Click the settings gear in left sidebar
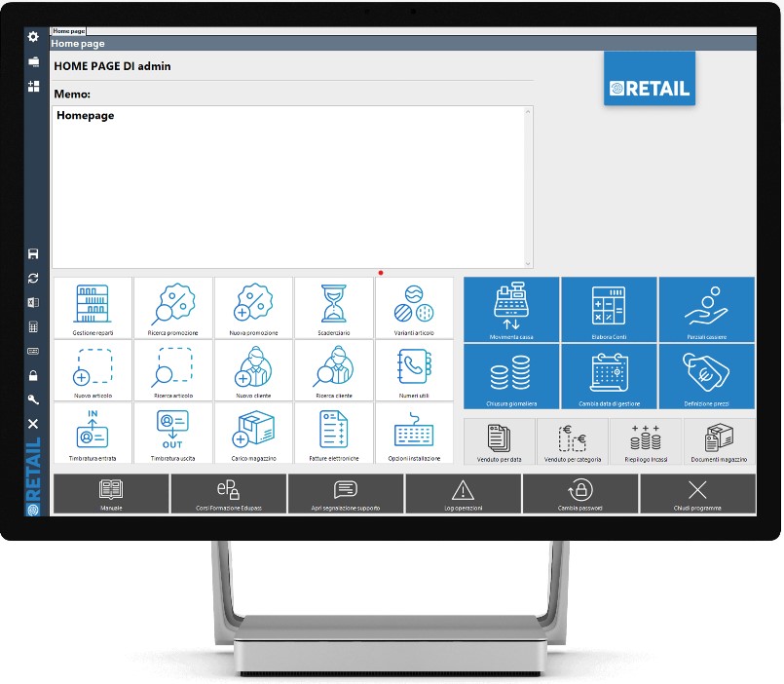 coord(33,37)
